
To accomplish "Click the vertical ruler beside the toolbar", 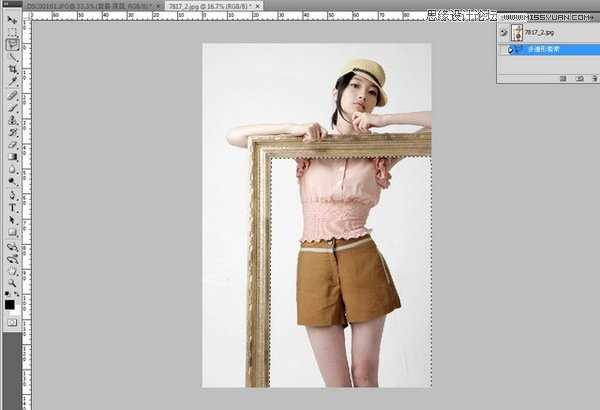I will pyautogui.click(x=26, y=214).
